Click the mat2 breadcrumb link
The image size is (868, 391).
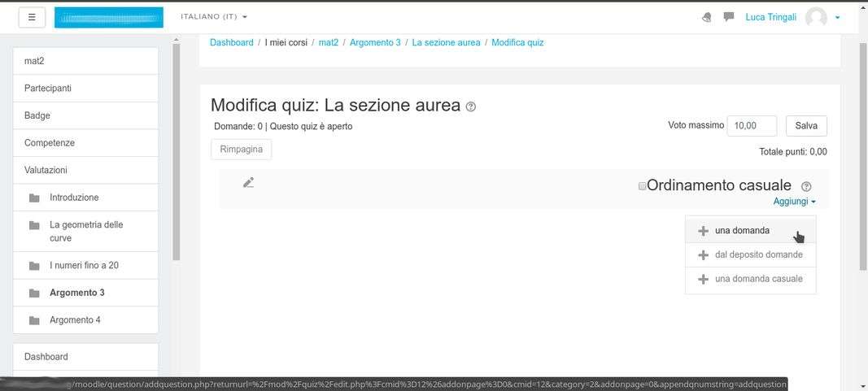(x=329, y=42)
